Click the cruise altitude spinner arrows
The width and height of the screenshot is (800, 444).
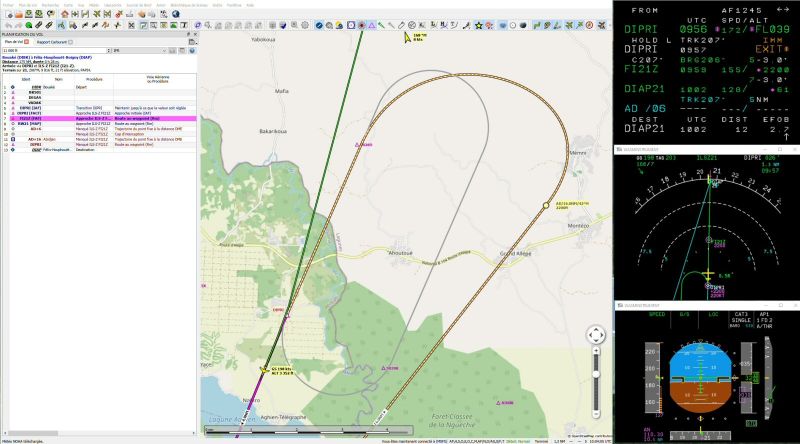(109, 51)
